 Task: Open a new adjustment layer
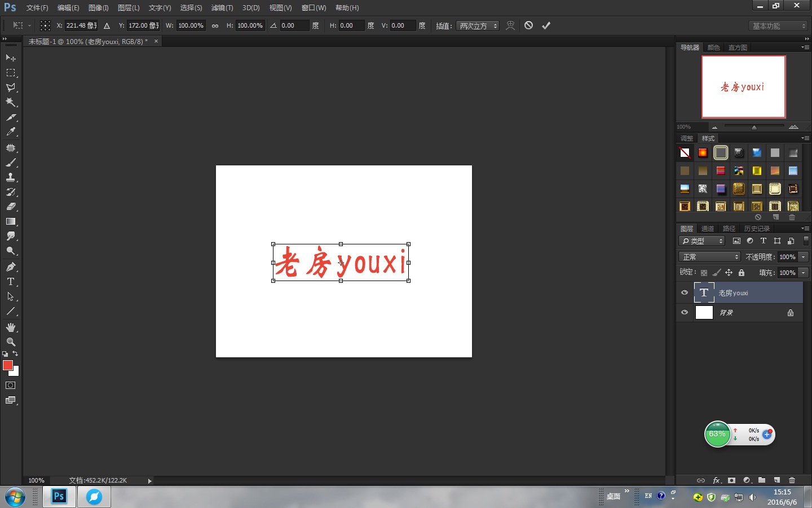point(747,480)
